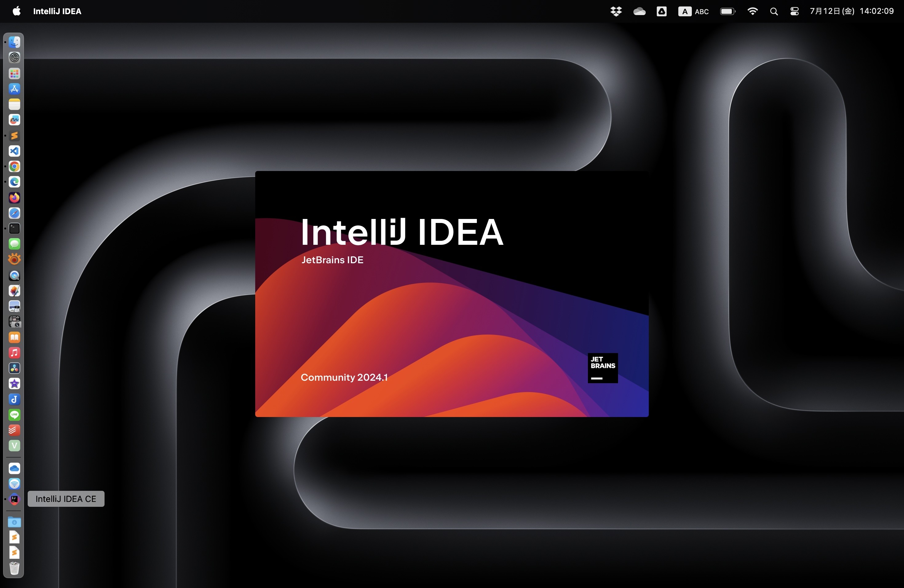This screenshot has width=904, height=588.
Task: Switch to the Sublime Text app icon in the Dock
Action: coord(14,135)
